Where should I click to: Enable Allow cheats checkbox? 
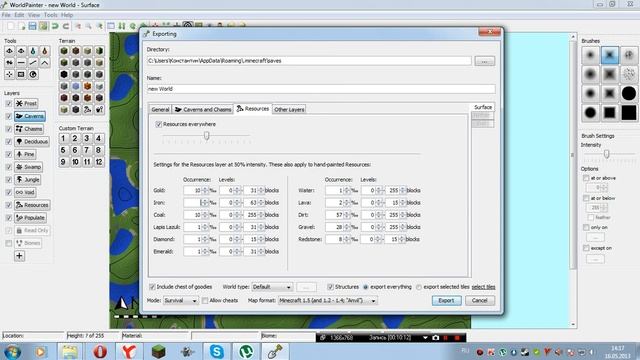point(205,300)
